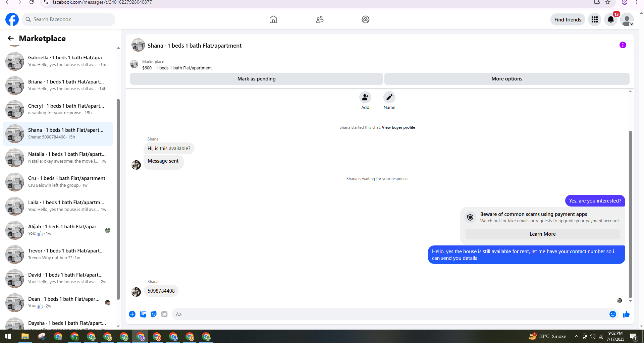Open the weather widget showing 33°C Smoke
The height and width of the screenshot is (343, 644).
(547, 336)
